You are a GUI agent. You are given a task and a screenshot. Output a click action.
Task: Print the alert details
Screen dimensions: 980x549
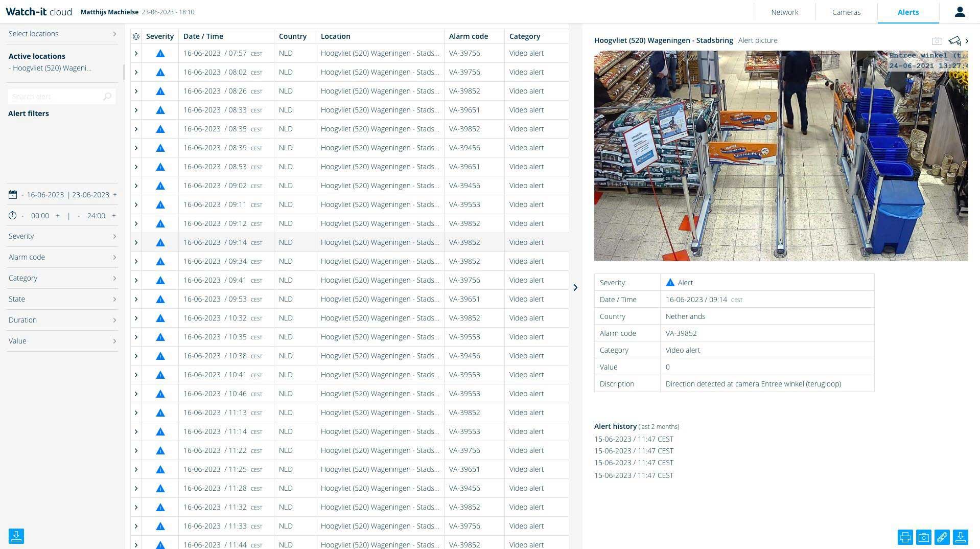point(905,537)
